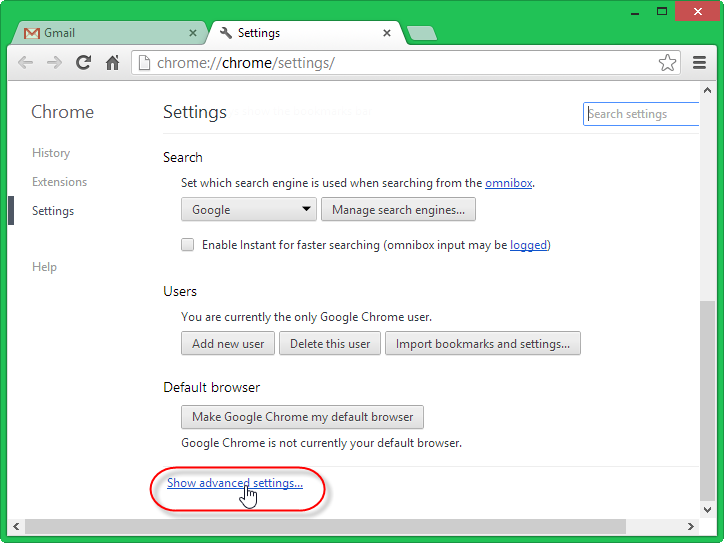Click Manage search engines button
This screenshot has width=724, height=543.
[x=398, y=210]
